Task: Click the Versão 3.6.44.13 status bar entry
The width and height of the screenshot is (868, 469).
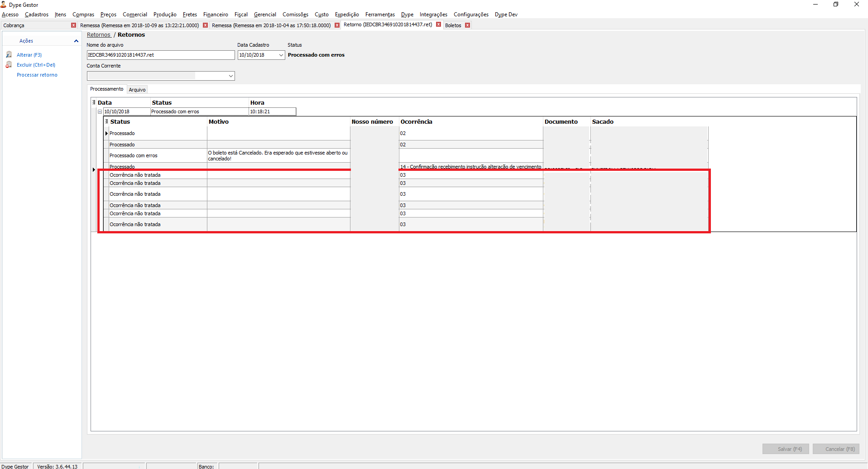Action: [x=58, y=466]
